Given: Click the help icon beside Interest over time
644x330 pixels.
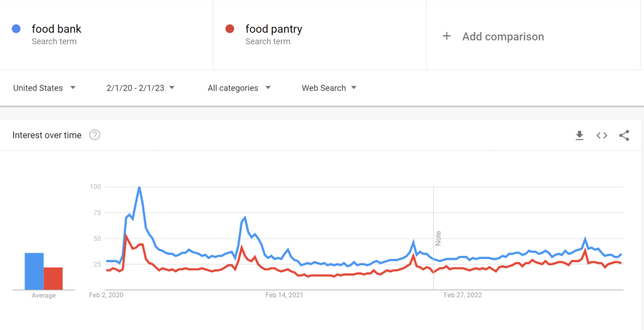Looking at the screenshot, I should (x=95, y=135).
